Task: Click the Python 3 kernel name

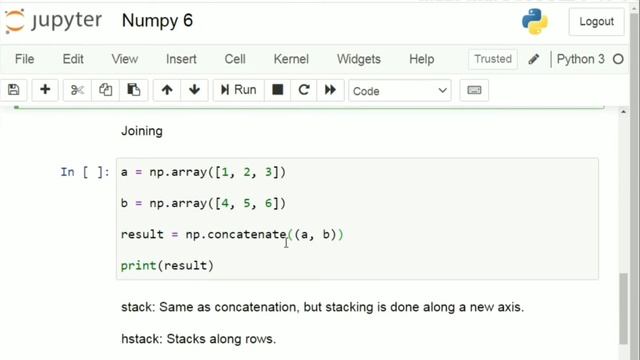Action: (580, 59)
